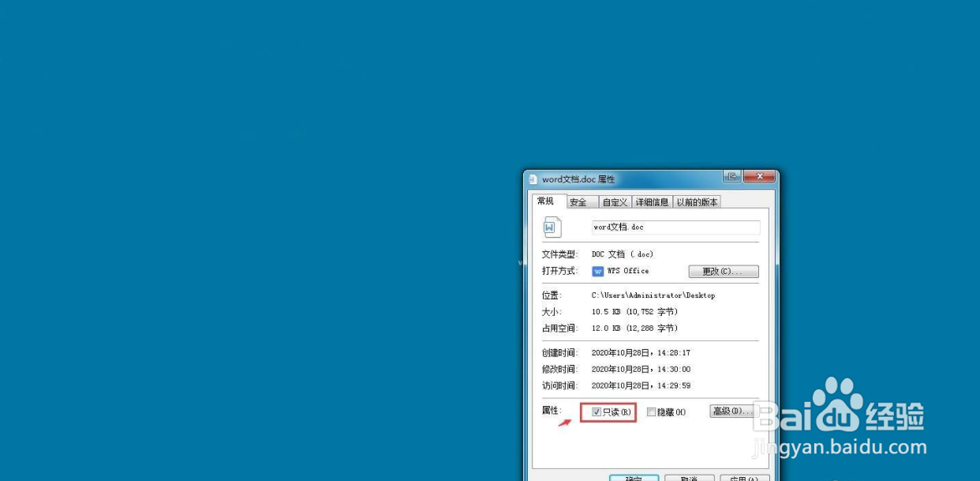The width and height of the screenshot is (980, 481).
Task: Click the WPS Office application icon
Action: coord(597,271)
